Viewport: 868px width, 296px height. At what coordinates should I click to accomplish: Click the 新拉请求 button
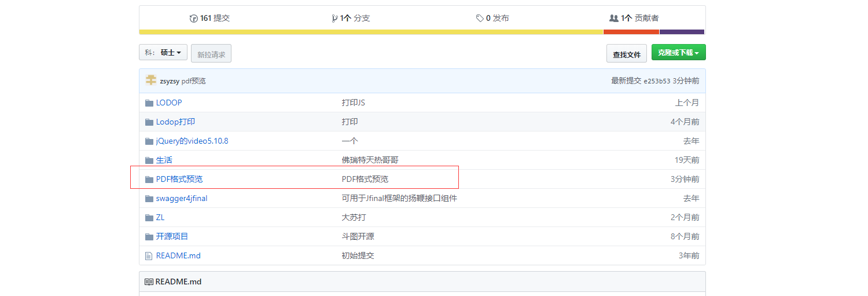click(x=211, y=54)
